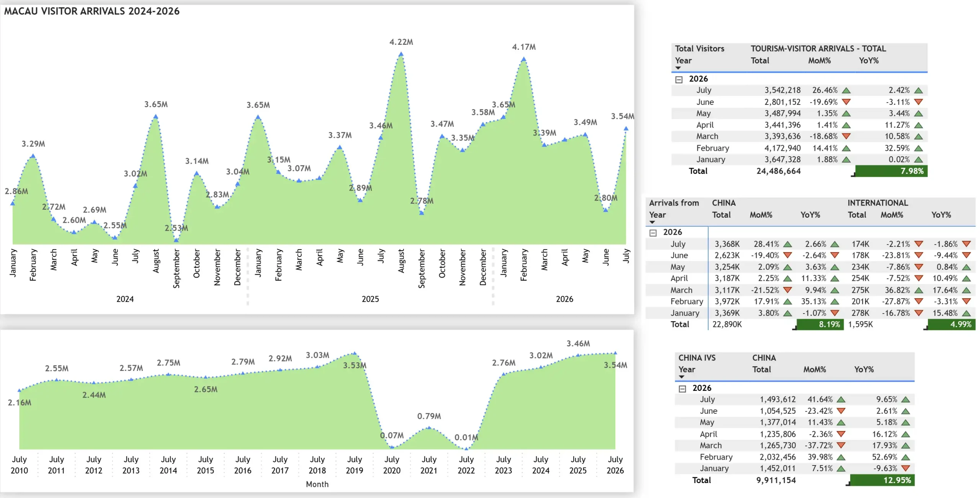Sort Arrivals from table by Year arrow
This screenshot has height=498, width=980.
[x=652, y=222]
